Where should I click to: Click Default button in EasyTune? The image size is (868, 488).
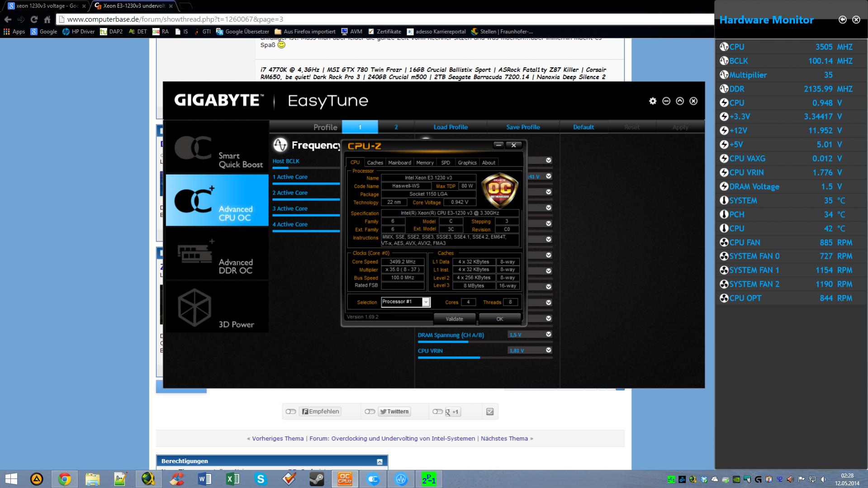(583, 127)
